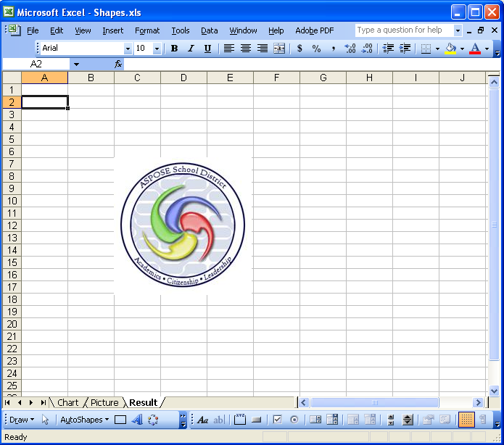504x445 pixels.
Task: Select Group Box form control
Action: (240, 420)
